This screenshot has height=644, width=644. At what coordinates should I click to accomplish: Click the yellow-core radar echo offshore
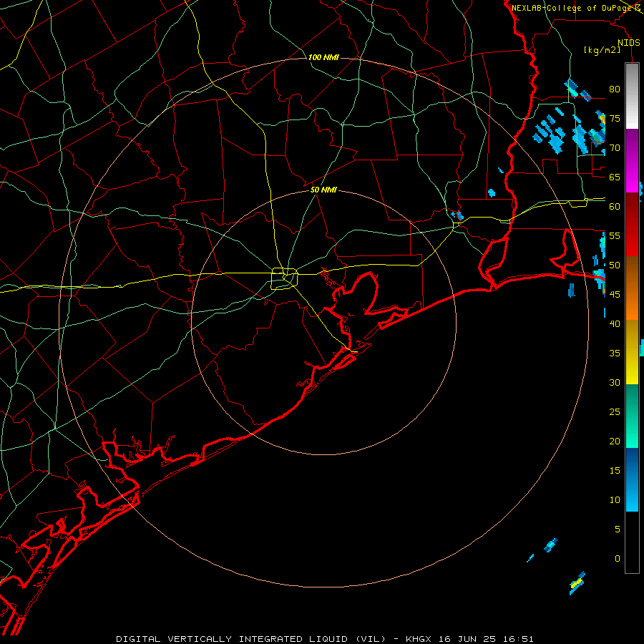pos(577,583)
